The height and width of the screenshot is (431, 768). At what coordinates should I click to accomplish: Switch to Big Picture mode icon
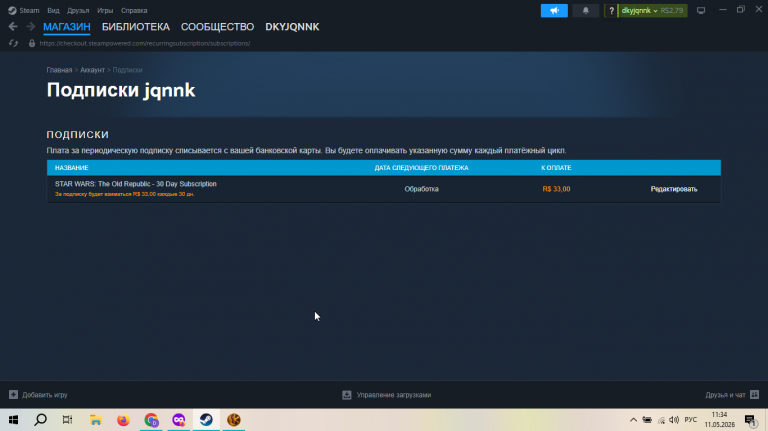coord(701,10)
